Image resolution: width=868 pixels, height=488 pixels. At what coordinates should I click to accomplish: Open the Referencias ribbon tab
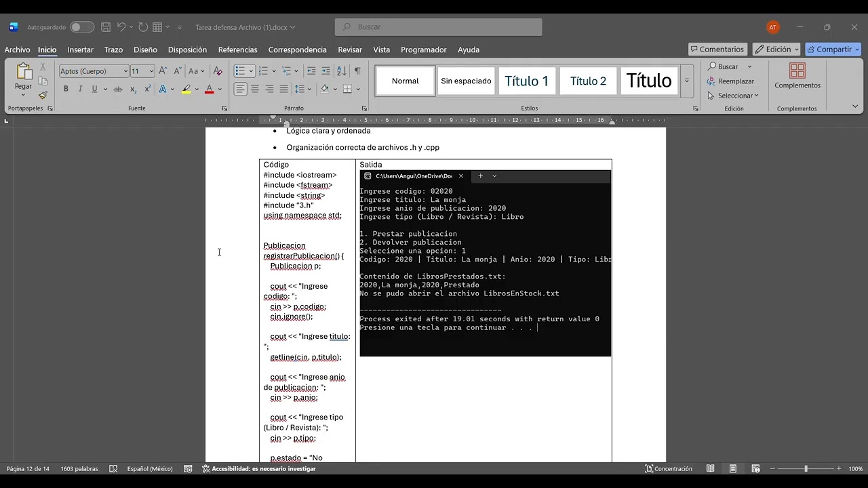pyautogui.click(x=237, y=49)
